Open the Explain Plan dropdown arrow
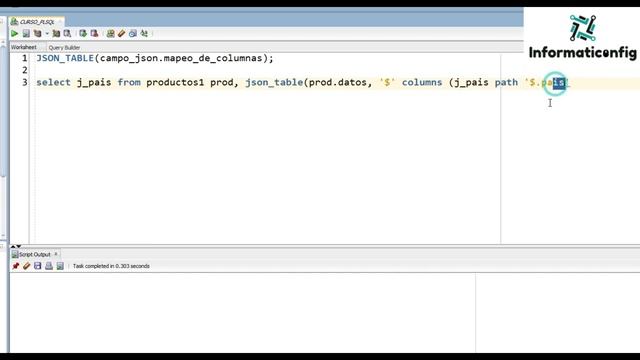Screen dimensions: 640x360 47,33
